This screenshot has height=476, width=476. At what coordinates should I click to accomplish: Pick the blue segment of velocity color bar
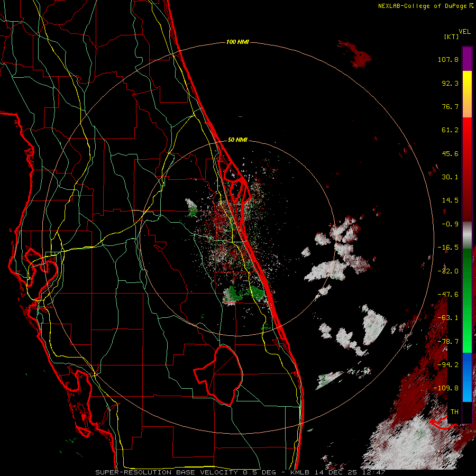(x=467, y=377)
